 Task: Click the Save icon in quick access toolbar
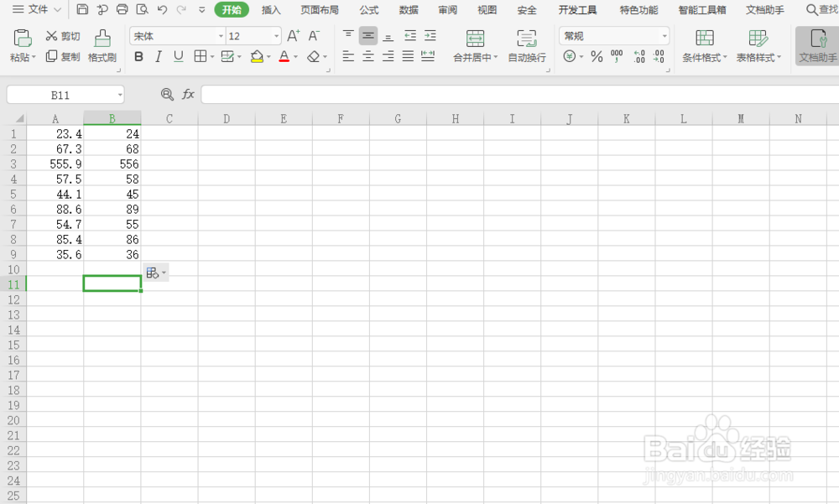[x=82, y=9]
